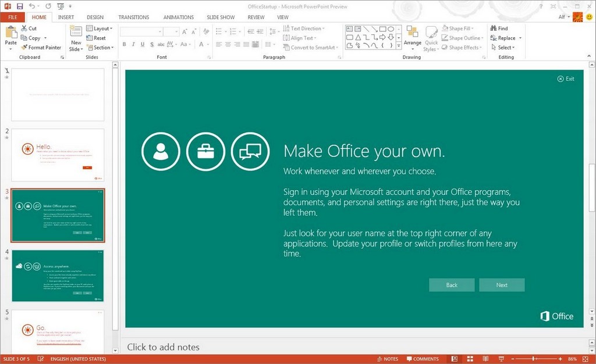Screen dimensions: 596x364
Task: Open the Help question mark icon
Action: 541,6
